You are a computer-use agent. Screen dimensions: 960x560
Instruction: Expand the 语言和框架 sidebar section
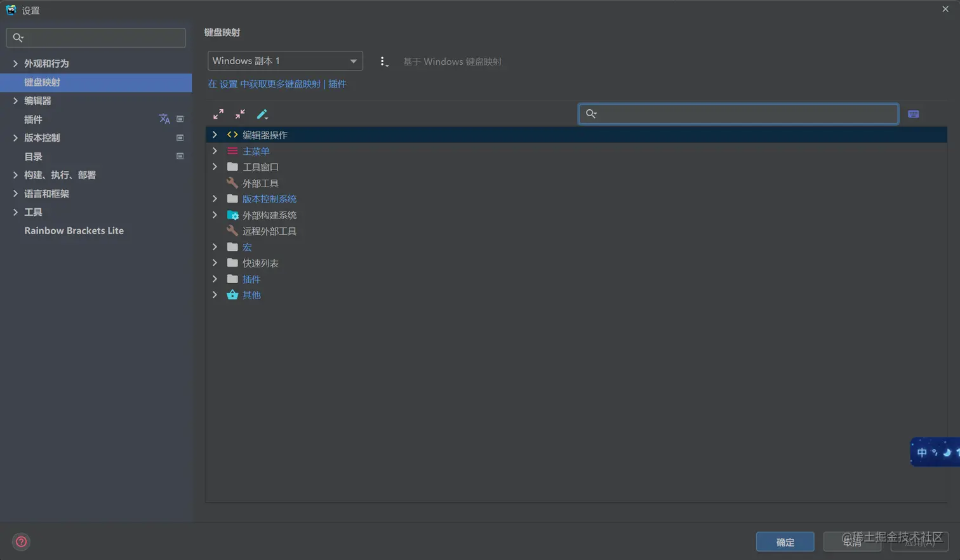[x=15, y=193]
